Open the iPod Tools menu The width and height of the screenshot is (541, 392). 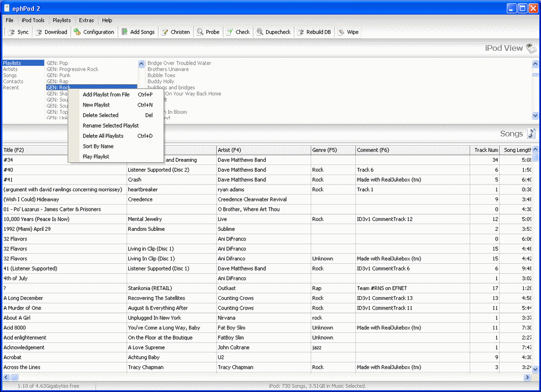click(x=33, y=20)
